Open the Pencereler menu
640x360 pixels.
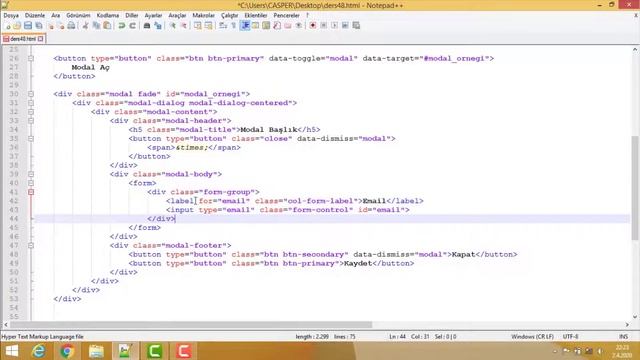[286, 16]
